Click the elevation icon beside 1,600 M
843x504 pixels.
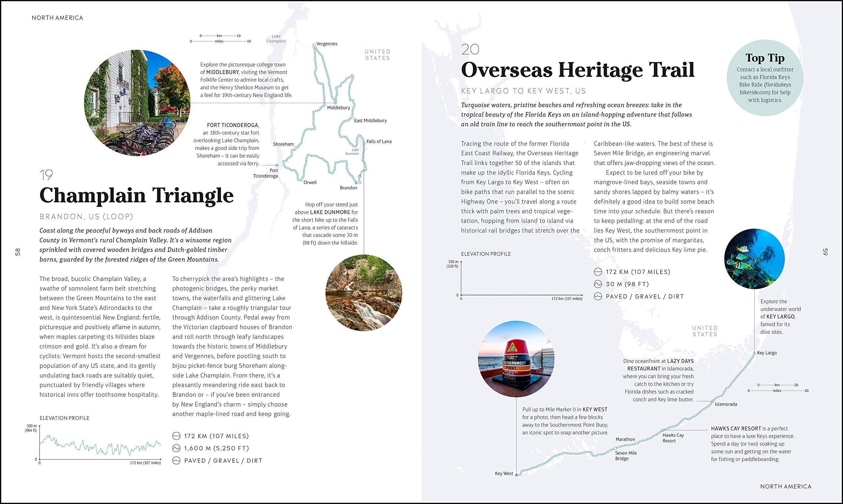176,448
